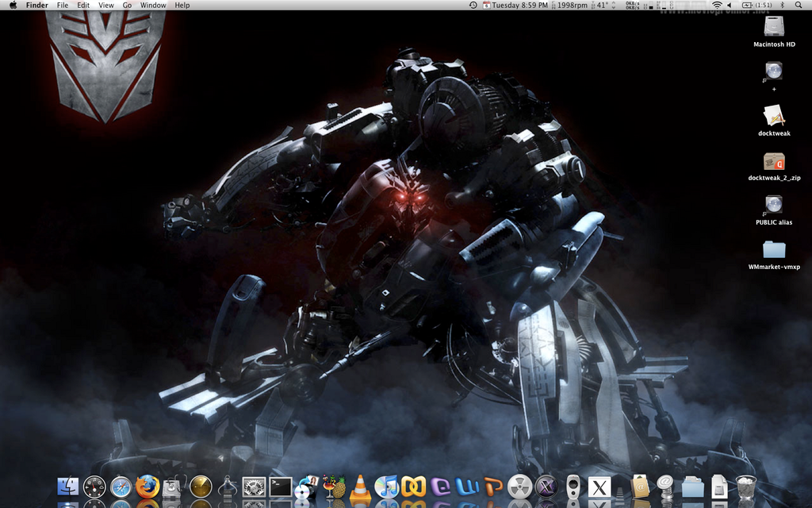
Task: Open the Finder menu
Action: (x=37, y=6)
